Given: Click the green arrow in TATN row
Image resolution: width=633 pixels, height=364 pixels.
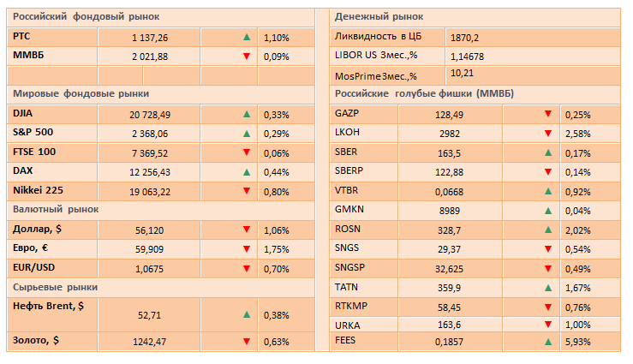Looking at the screenshot, I should (x=547, y=287).
